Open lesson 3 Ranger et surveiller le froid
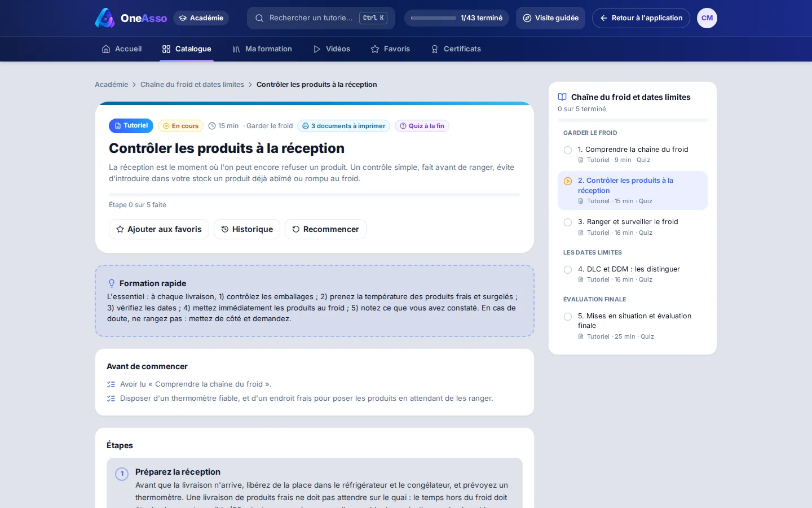The height and width of the screenshot is (508, 812). 633,226
